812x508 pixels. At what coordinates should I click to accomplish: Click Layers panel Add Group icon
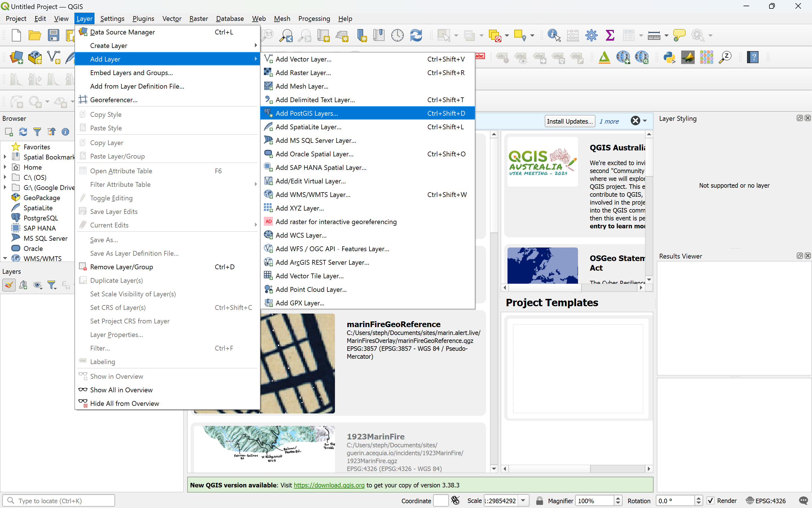coord(23,285)
